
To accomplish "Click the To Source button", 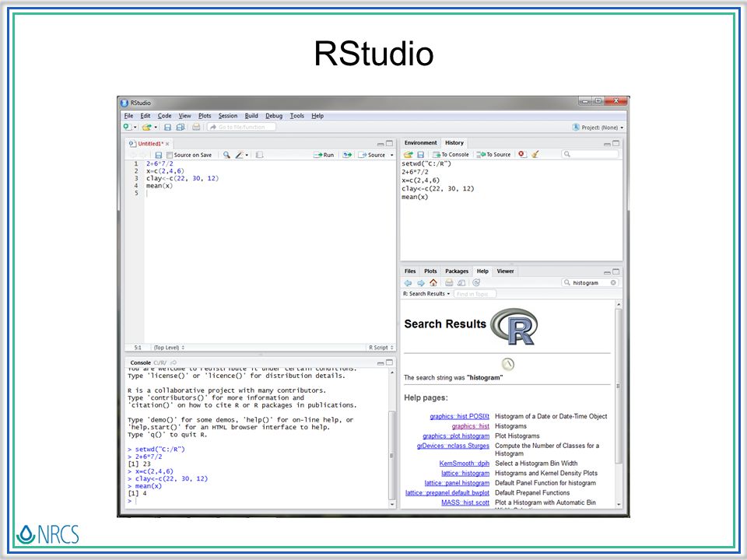I will [x=493, y=154].
